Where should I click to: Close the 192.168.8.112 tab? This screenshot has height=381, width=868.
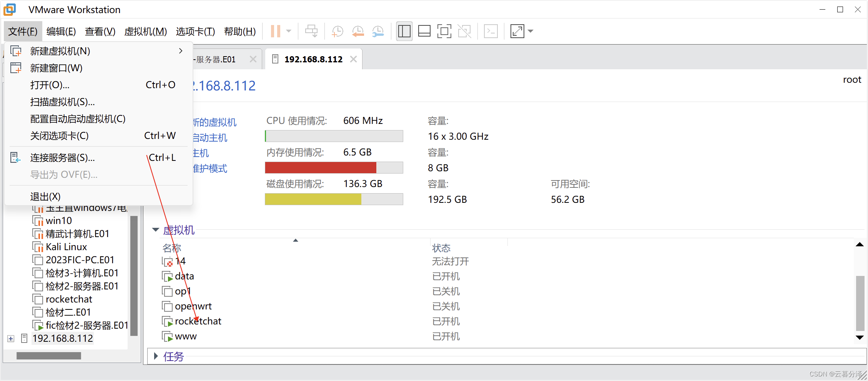353,59
